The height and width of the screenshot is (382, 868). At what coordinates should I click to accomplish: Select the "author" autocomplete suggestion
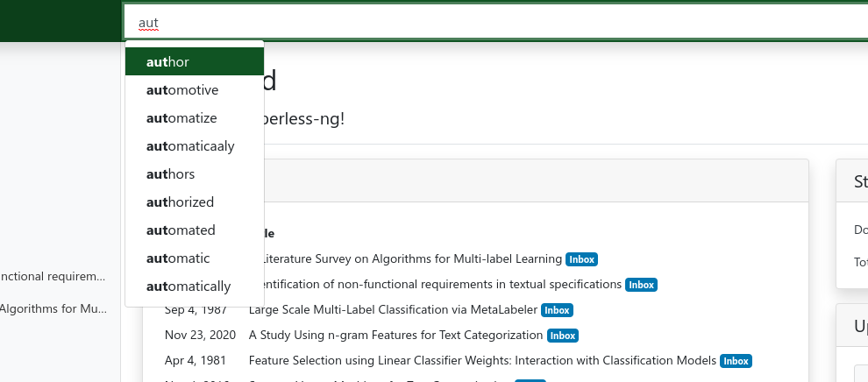coord(195,62)
